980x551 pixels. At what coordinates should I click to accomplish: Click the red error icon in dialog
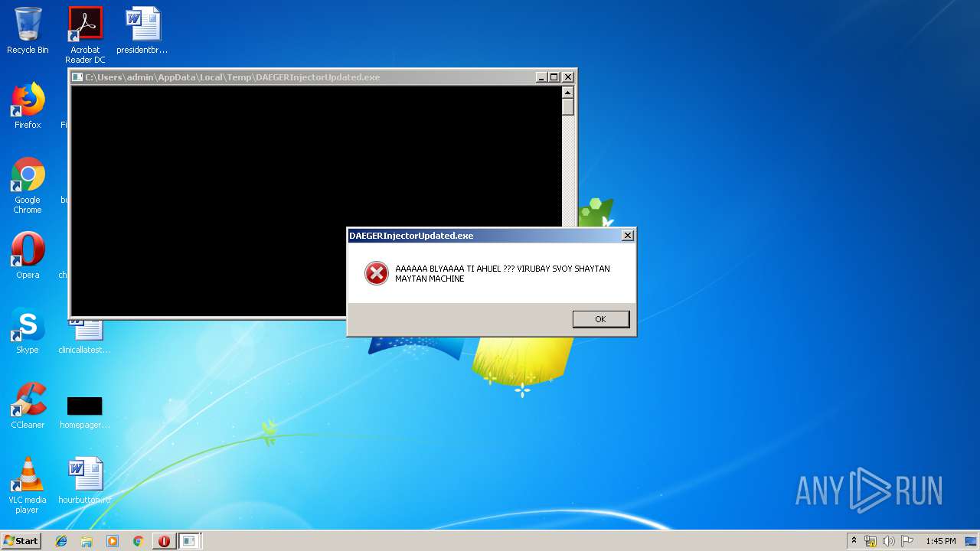[x=377, y=273]
